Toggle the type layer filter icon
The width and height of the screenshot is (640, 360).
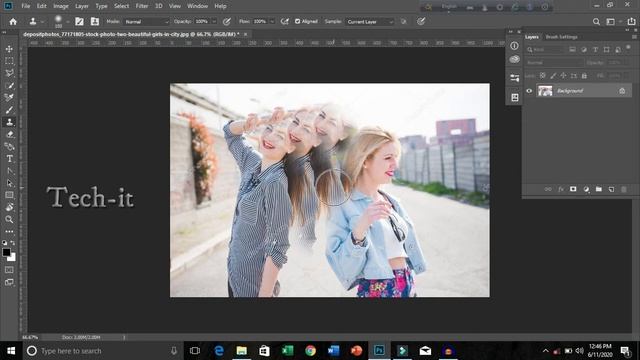click(595, 49)
